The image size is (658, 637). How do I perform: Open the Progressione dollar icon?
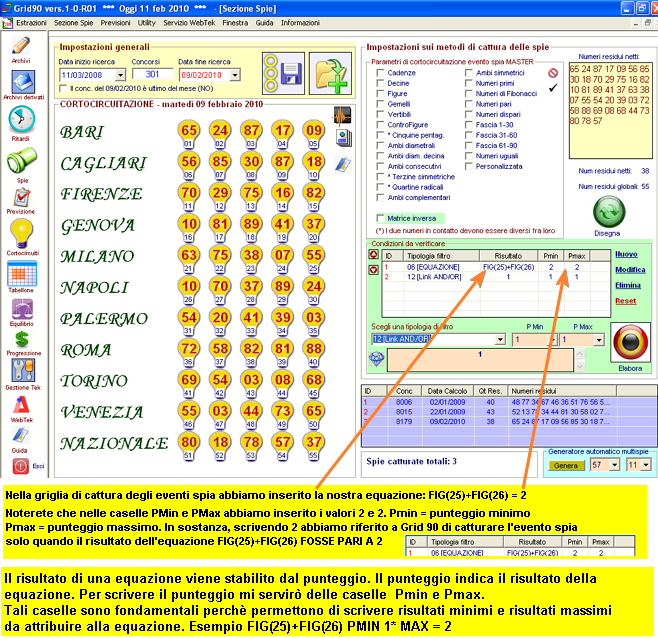pos(22,339)
